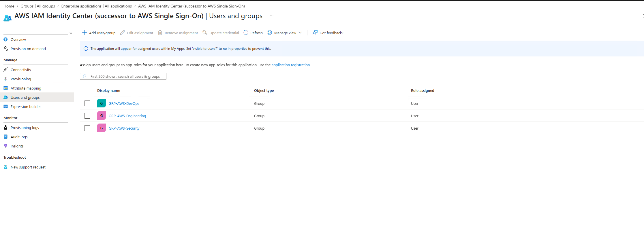Click the Attribute mapping table icon
The width and height of the screenshot is (644, 237).
[x=5, y=88]
